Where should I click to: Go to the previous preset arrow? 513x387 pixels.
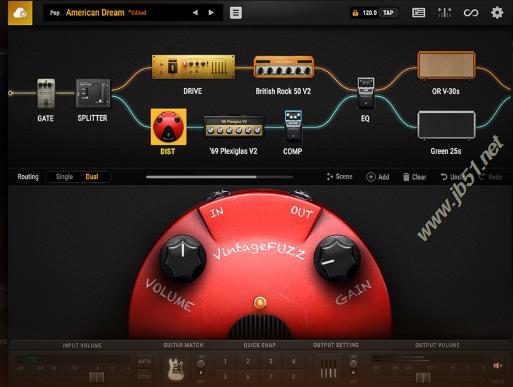click(195, 13)
